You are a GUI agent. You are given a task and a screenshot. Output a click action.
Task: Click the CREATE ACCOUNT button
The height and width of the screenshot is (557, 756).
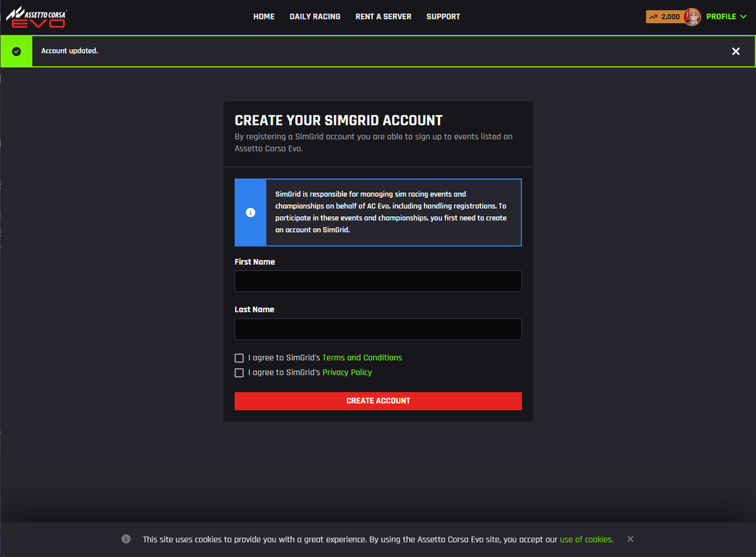pyautogui.click(x=378, y=401)
